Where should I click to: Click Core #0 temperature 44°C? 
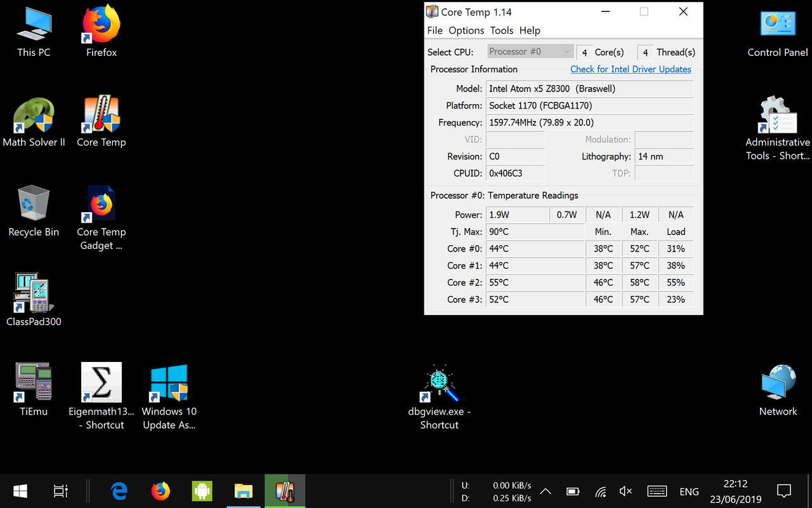pos(535,249)
